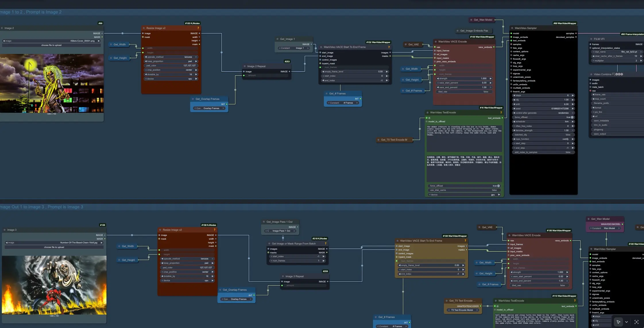Viewport: 644px width, 328px height.
Task: Click the Image 3 preview thumbnail
Action: [54, 285]
